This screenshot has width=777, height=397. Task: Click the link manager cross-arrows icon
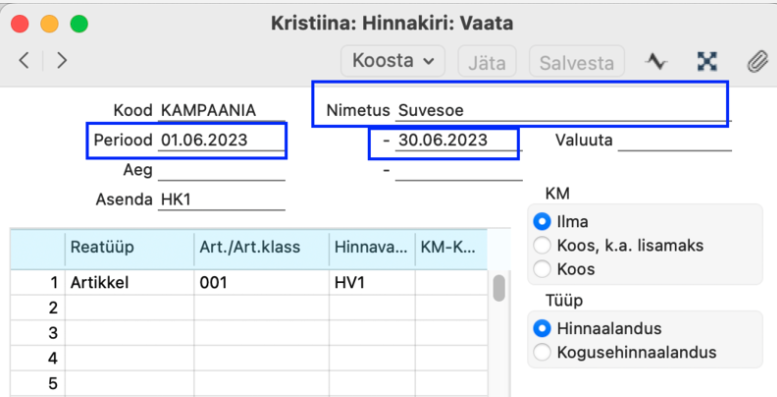pos(707,61)
